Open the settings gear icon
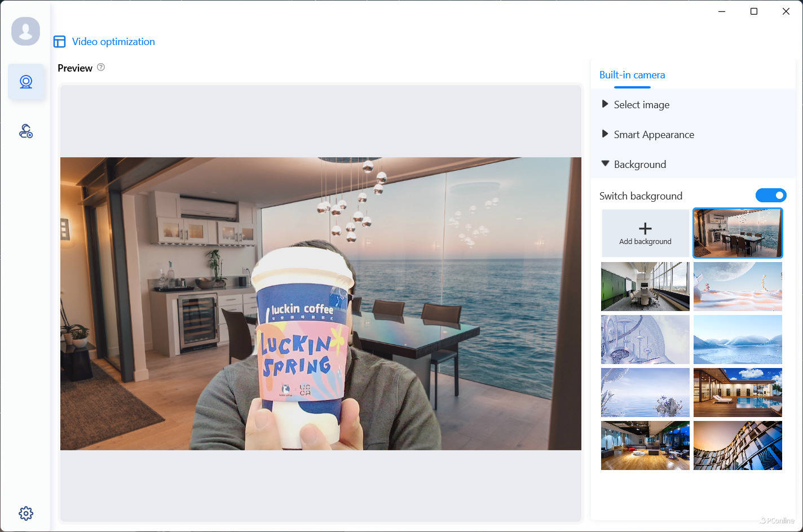The width and height of the screenshot is (803, 532). coord(26,513)
